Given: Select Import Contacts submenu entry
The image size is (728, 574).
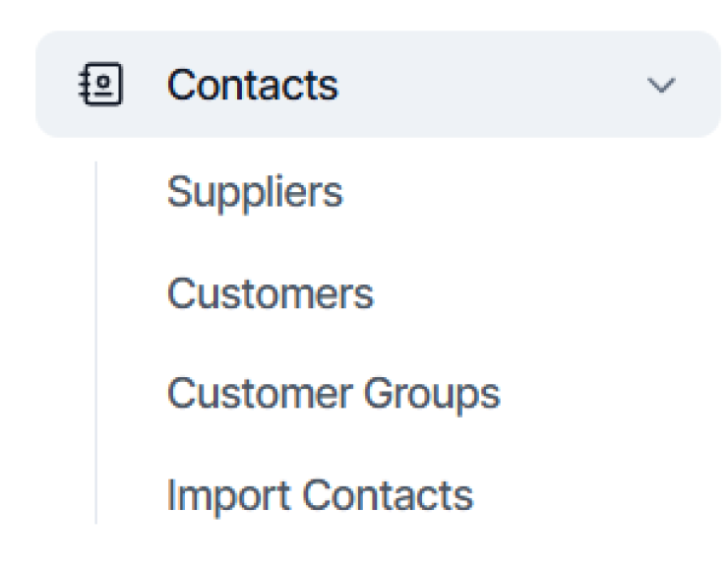Looking at the screenshot, I should tap(320, 495).
